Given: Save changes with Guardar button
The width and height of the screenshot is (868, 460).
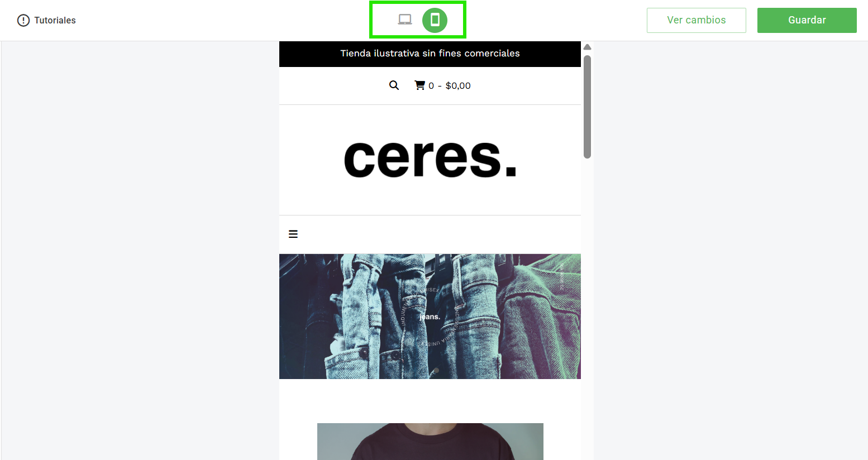Looking at the screenshot, I should (x=807, y=20).
